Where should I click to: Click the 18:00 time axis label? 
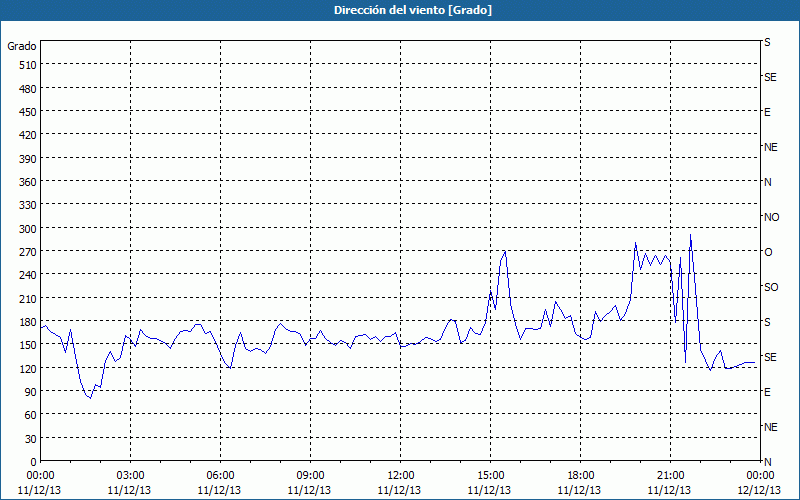(580, 476)
